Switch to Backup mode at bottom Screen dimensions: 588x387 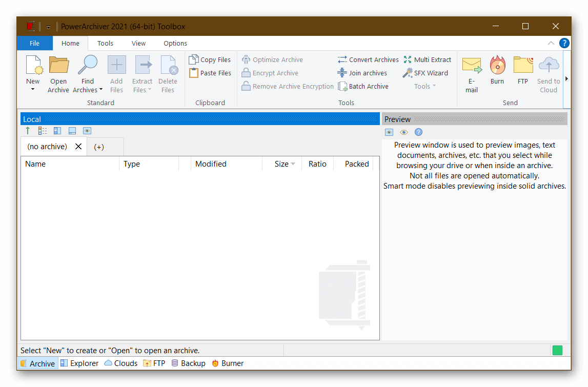click(188, 363)
